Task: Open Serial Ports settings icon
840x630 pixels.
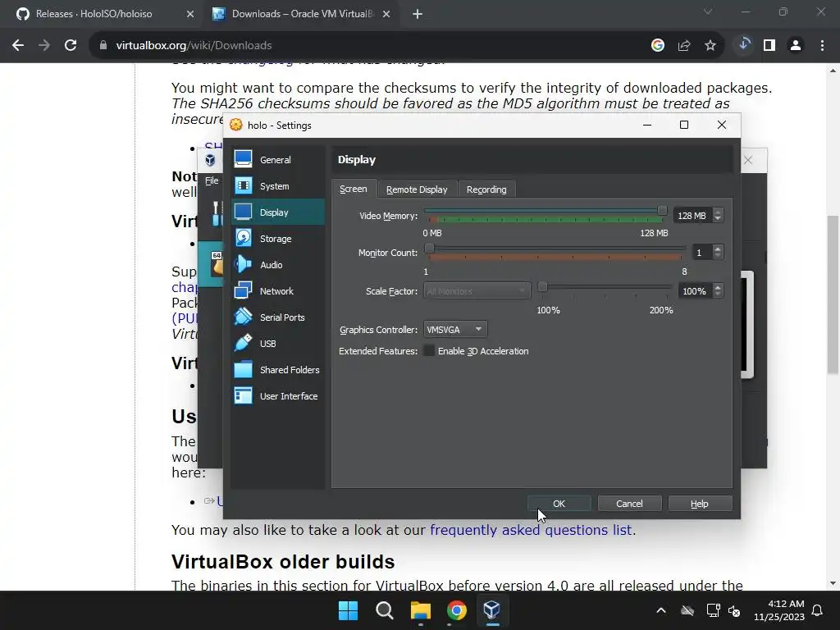Action: point(243,317)
